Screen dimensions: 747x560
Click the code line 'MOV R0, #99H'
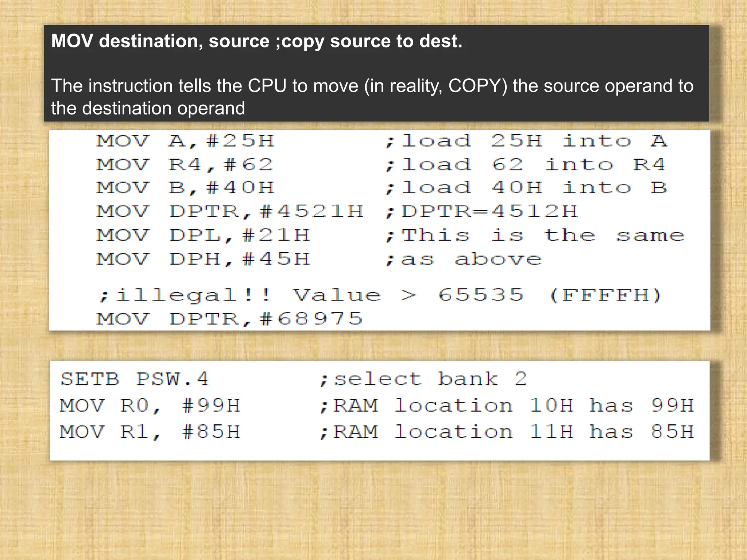click(150, 406)
